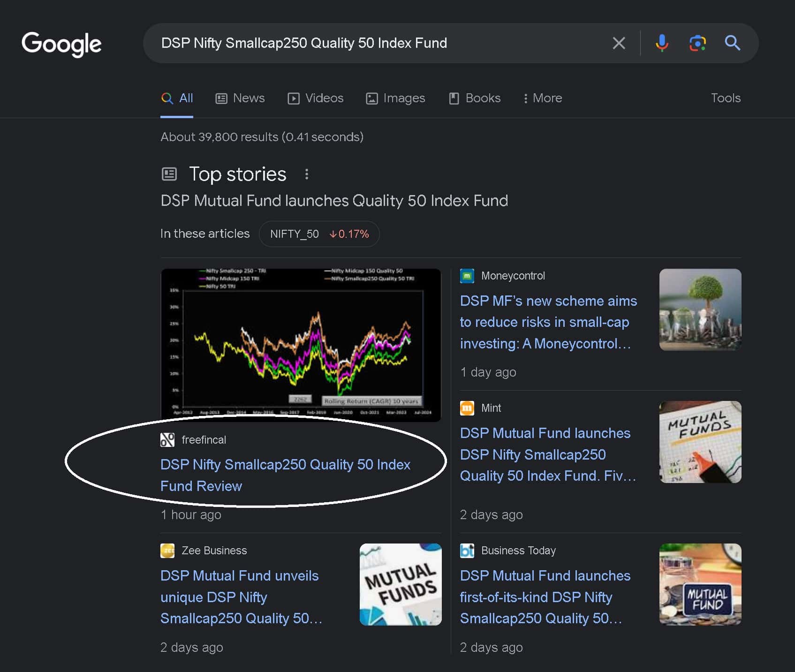Viewport: 795px width, 672px height.
Task: Open Moneycontrol's DSP MF new scheme article
Action: [548, 322]
